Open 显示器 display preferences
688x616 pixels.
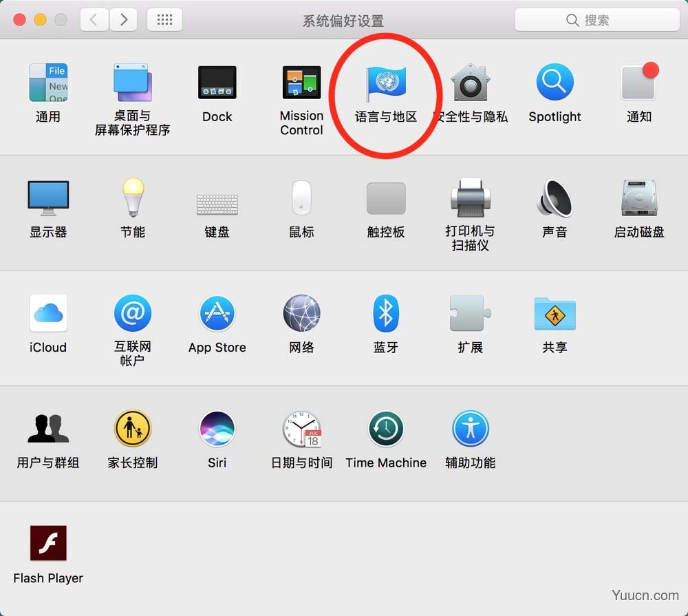tap(48, 198)
